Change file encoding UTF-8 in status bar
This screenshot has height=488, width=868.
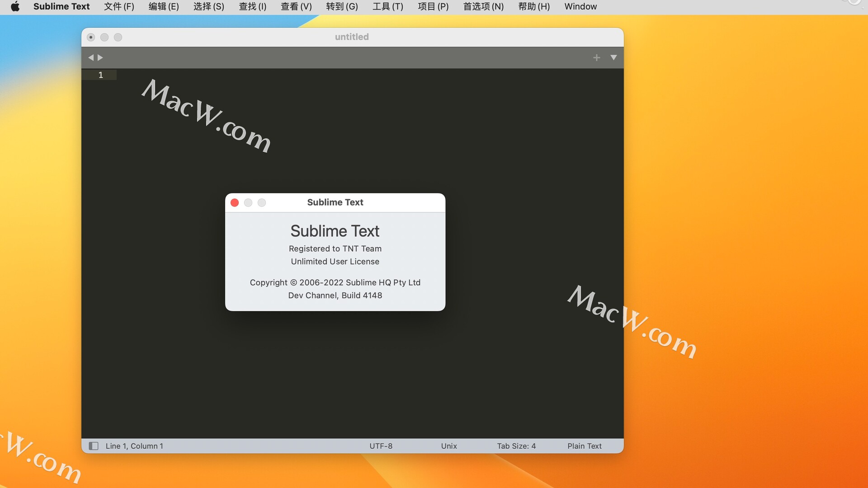pyautogui.click(x=381, y=446)
